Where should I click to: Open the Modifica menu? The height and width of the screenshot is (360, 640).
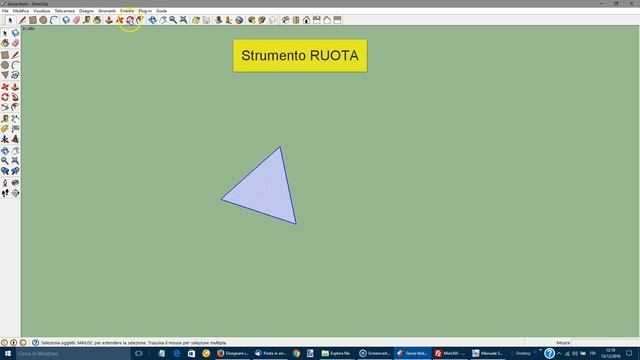coord(20,11)
